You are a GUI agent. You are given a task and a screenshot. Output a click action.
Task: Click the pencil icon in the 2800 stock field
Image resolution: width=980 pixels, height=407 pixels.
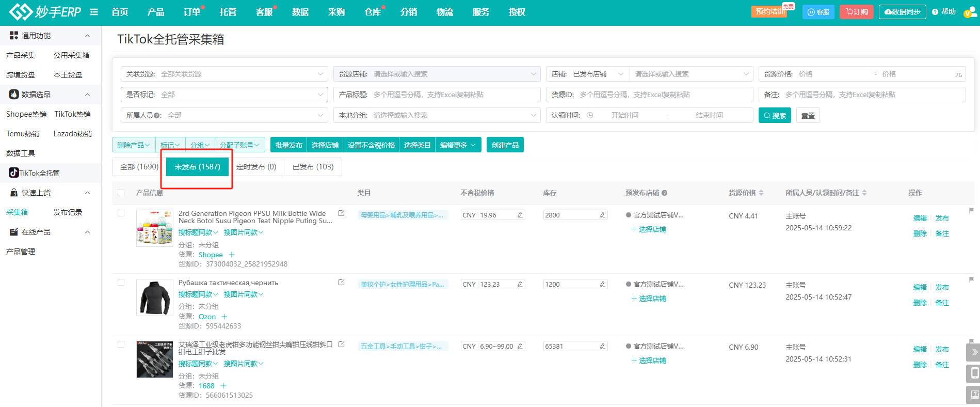tap(602, 215)
